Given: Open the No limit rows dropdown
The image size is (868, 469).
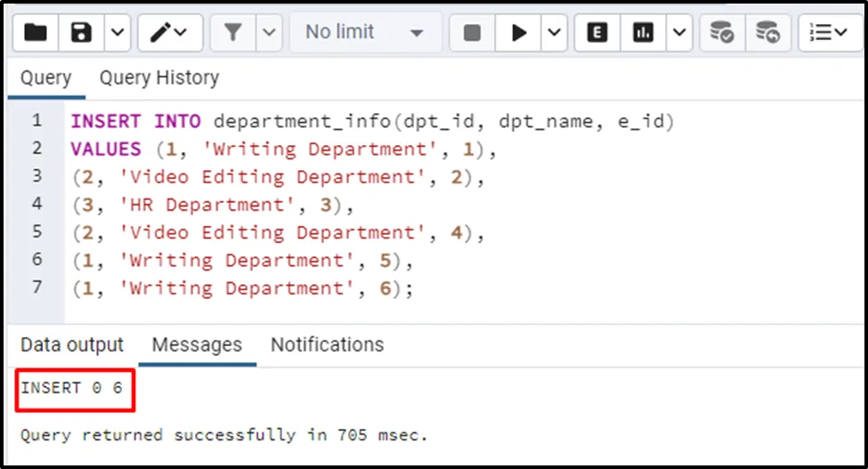Looking at the screenshot, I should point(365,33).
